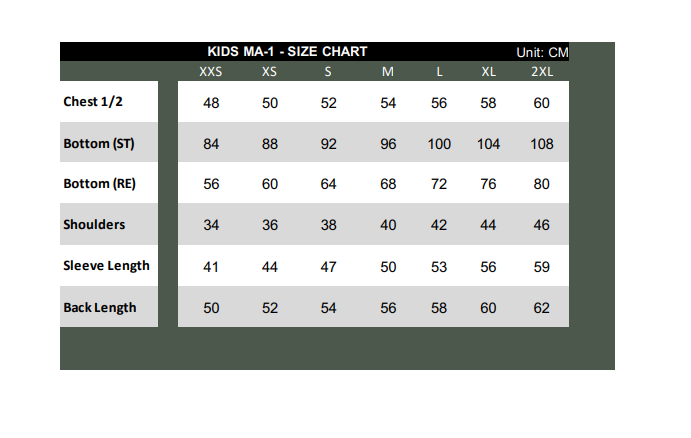The image size is (691, 438).
Task: Click the XL size column header
Action: click(488, 72)
